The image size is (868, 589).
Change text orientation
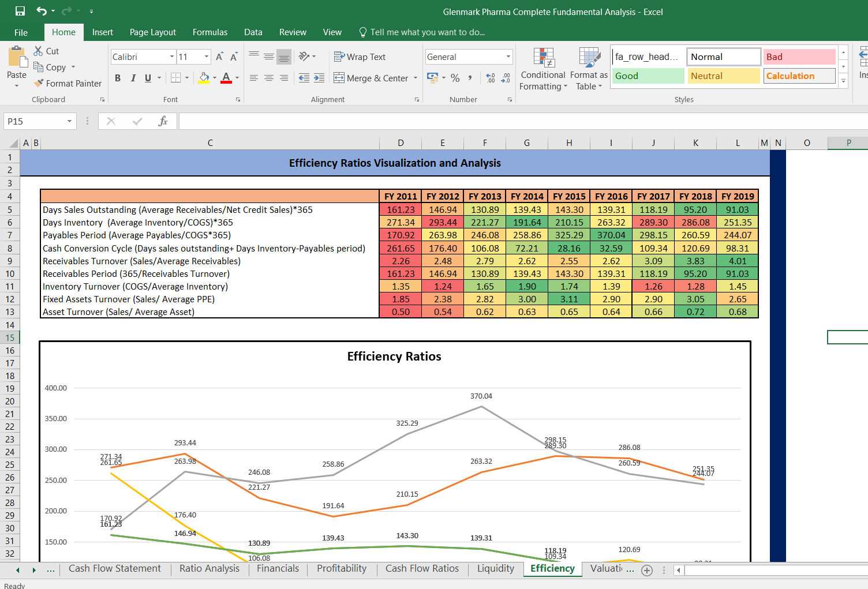(304, 57)
